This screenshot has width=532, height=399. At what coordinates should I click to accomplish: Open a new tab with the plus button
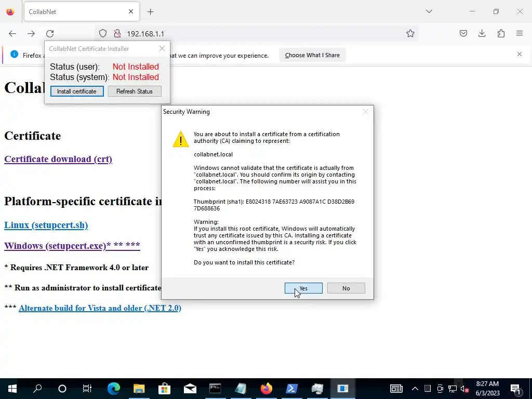click(x=150, y=12)
